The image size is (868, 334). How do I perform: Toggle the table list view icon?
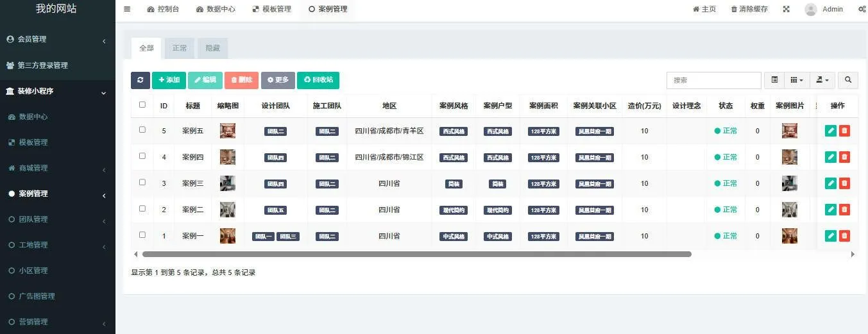point(774,80)
